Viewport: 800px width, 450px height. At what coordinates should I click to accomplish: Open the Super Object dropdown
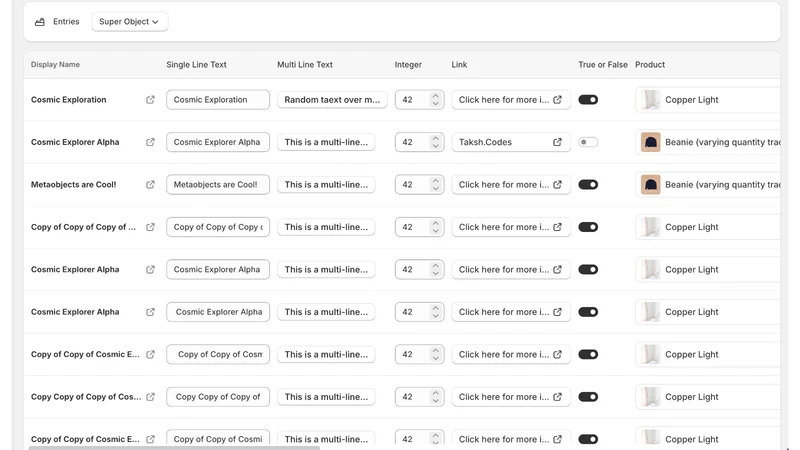pos(130,22)
